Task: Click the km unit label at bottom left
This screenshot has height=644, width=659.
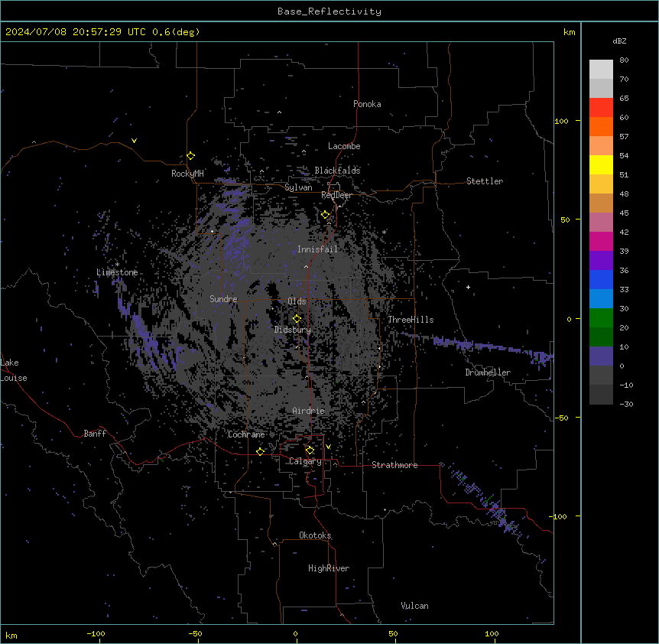Action: pos(11,635)
